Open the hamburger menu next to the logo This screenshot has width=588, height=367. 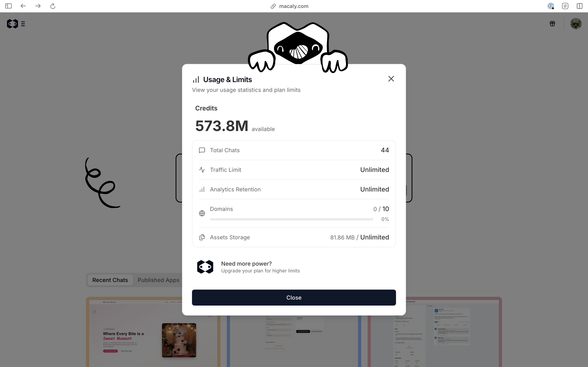(23, 23)
